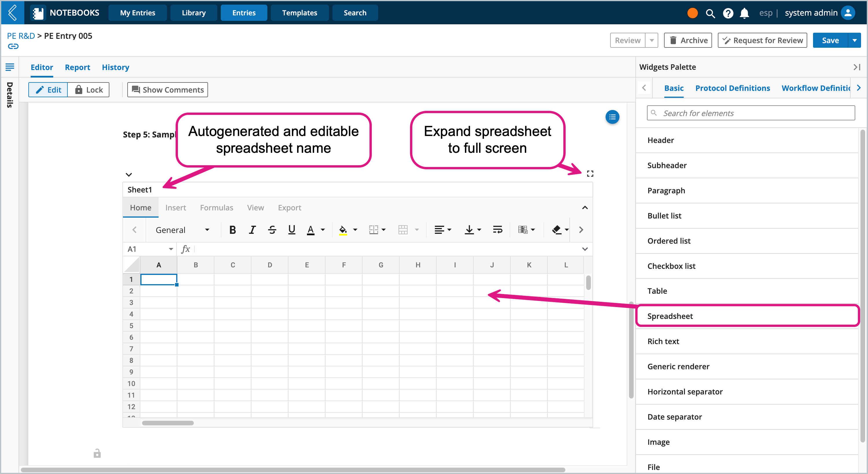
Task: Switch to the Report tab
Action: click(x=77, y=67)
